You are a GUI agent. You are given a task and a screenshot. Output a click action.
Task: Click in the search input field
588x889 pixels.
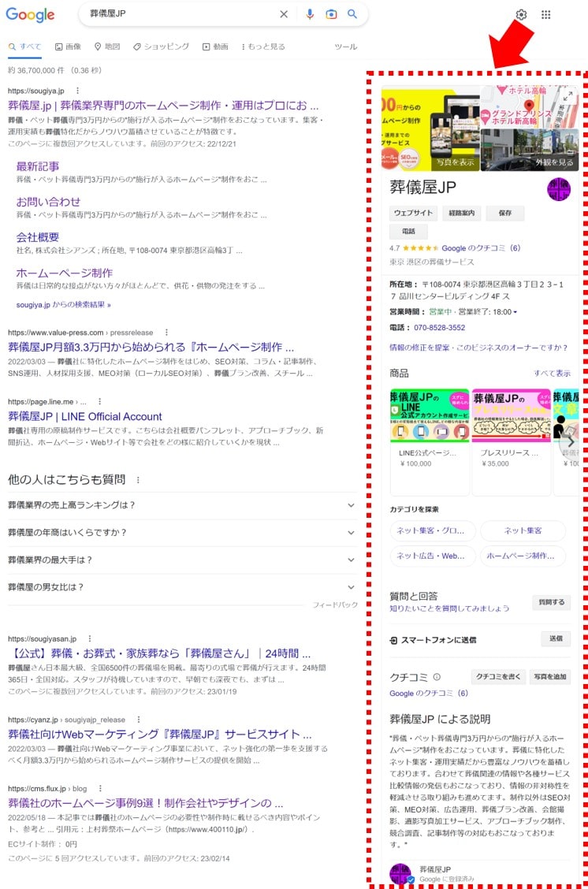tap(180, 14)
